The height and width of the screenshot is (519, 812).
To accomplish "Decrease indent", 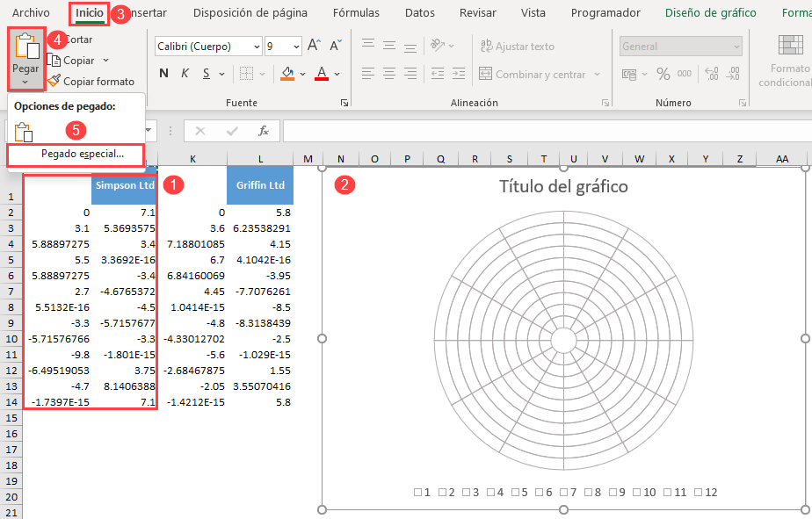I will coord(438,74).
